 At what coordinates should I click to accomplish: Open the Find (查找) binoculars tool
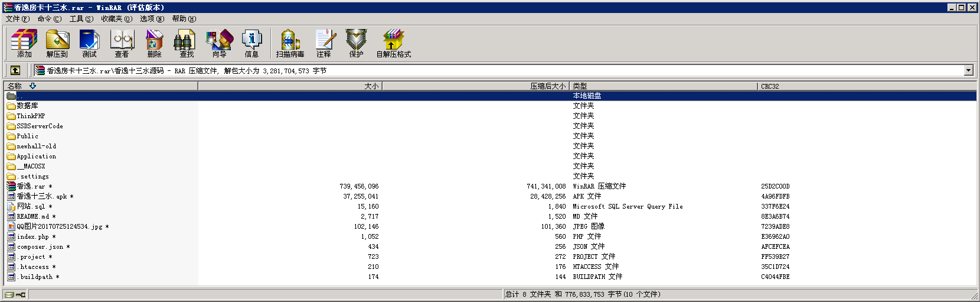[187, 43]
